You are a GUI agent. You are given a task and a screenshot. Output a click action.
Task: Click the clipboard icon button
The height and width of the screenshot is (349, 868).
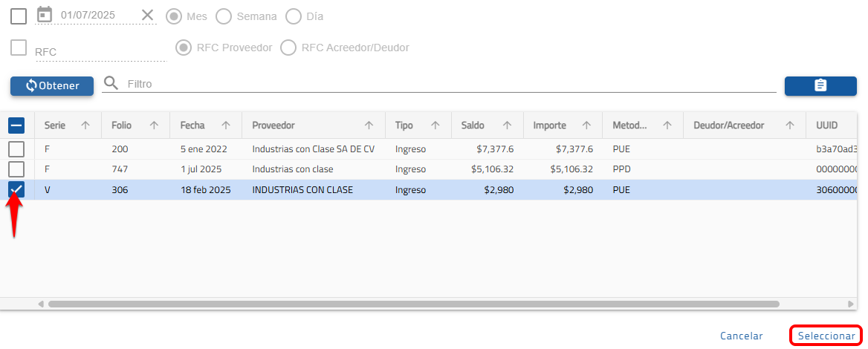pyautogui.click(x=820, y=85)
